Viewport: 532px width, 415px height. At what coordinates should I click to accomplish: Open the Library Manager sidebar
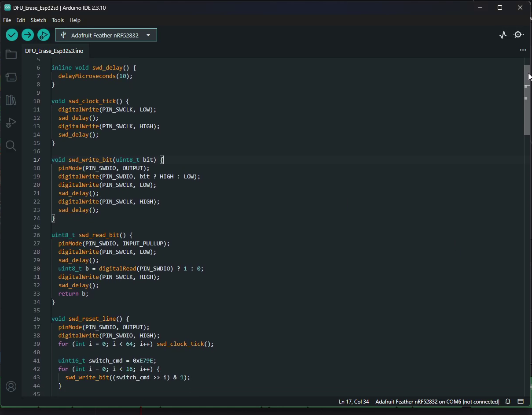click(x=11, y=100)
